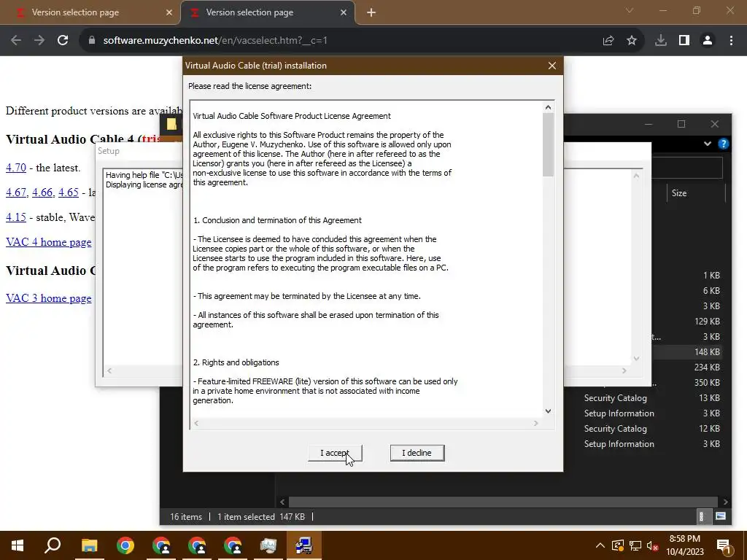Screen dimensions: 747x560
Task: Open VAC 3 home page link
Action: pyautogui.click(x=49, y=298)
